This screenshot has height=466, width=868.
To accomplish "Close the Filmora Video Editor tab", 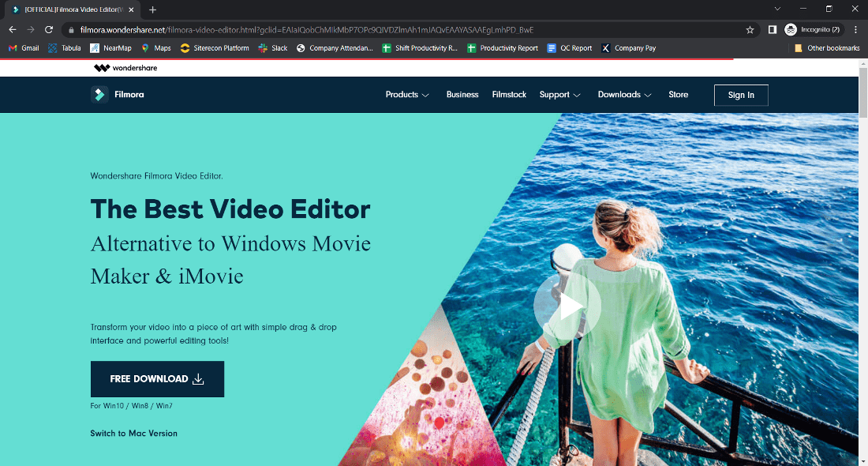I will 131,9.
